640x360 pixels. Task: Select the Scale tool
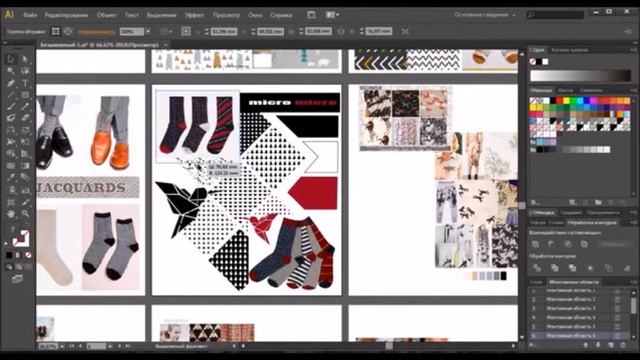point(25,131)
